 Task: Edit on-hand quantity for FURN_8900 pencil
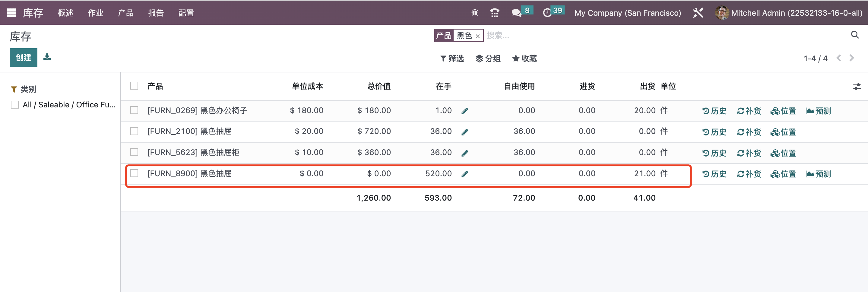(x=465, y=174)
